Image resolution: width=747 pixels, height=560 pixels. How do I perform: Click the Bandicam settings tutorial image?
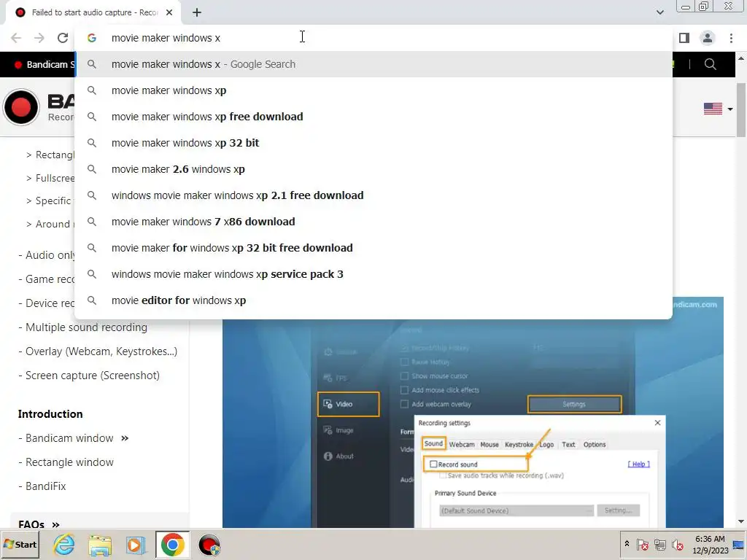[x=473, y=424]
